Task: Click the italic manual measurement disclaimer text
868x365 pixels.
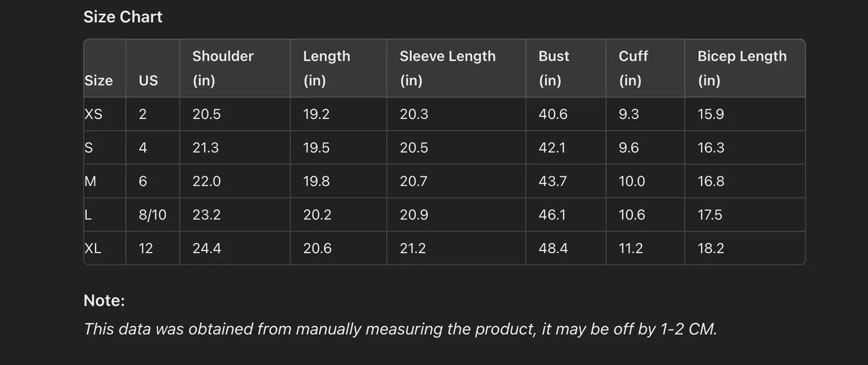Action: click(400, 329)
